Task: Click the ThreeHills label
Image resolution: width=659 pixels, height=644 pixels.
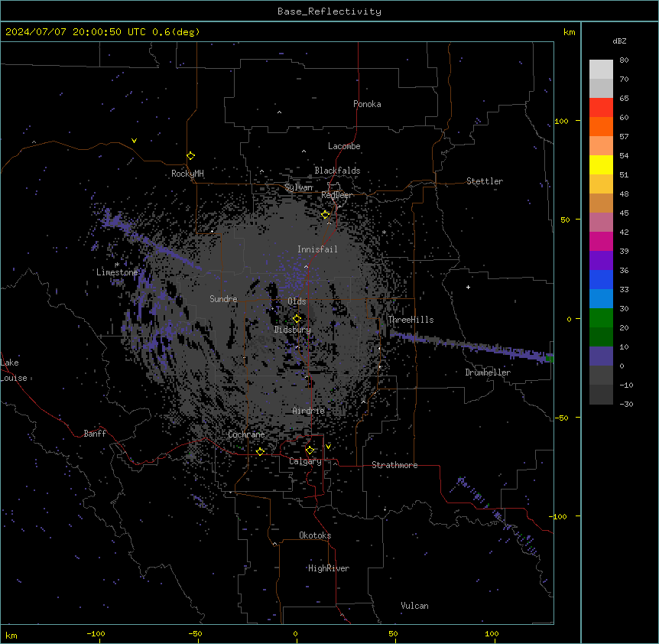Action: tap(411, 320)
